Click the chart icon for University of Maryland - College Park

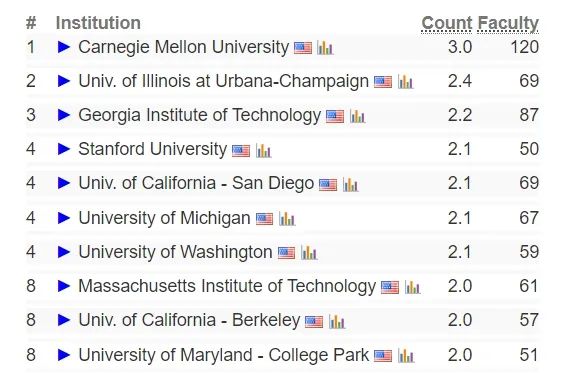[406, 356]
